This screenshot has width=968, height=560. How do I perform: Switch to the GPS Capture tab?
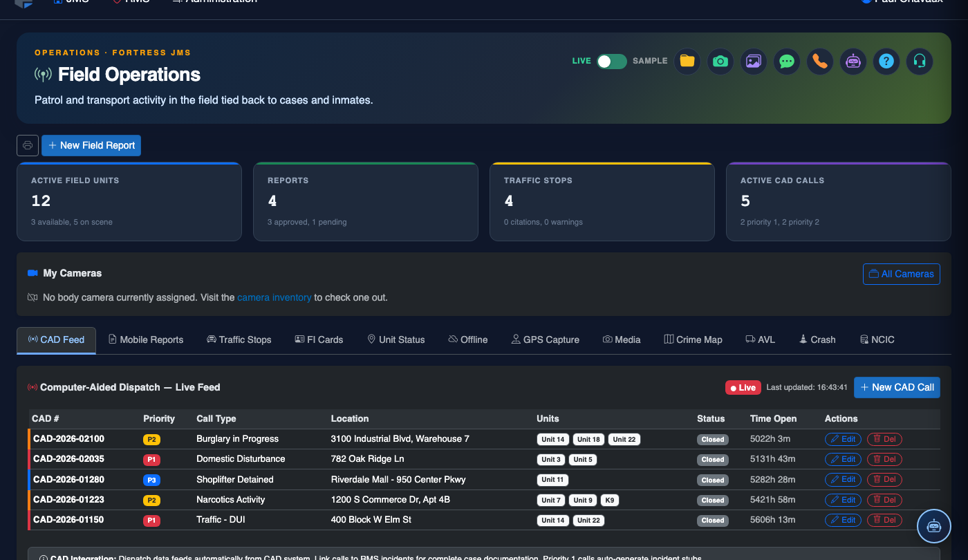pyautogui.click(x=546, y=339)
